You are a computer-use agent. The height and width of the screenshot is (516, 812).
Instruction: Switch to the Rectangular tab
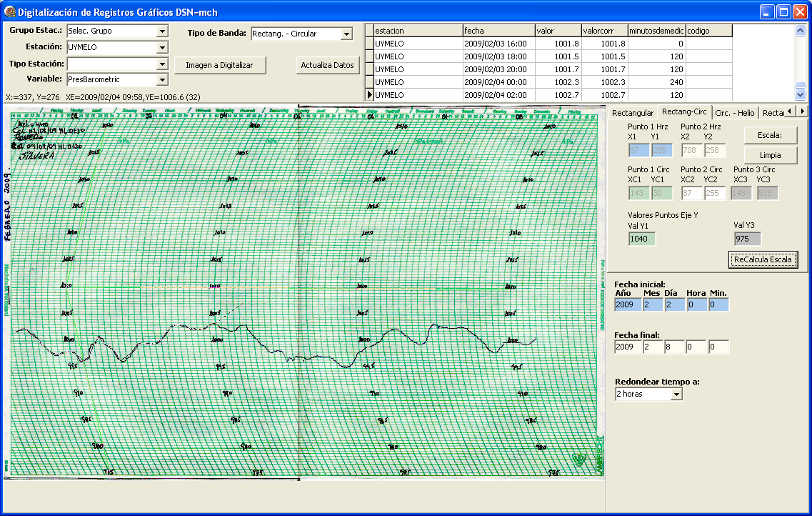[633, 113]
